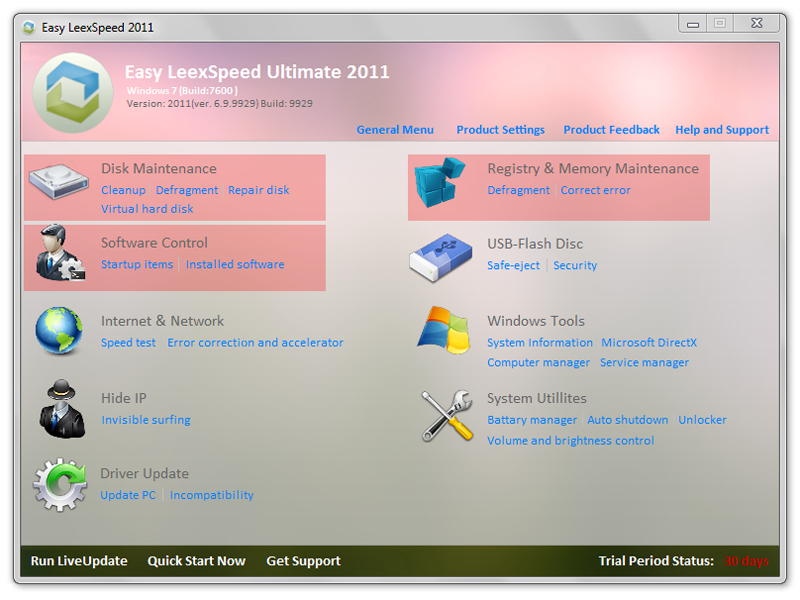Open USB-Flash Disc Security
The image size is (800, 600).
(575, 265)
